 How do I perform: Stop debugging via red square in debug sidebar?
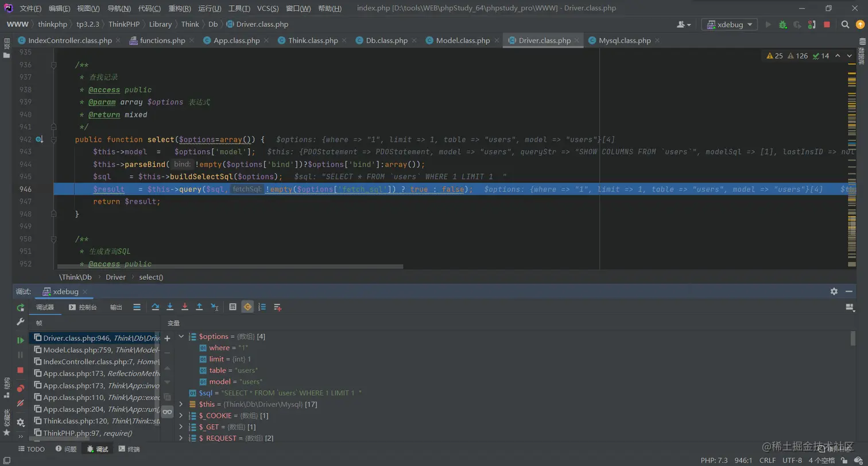point(21,370)
